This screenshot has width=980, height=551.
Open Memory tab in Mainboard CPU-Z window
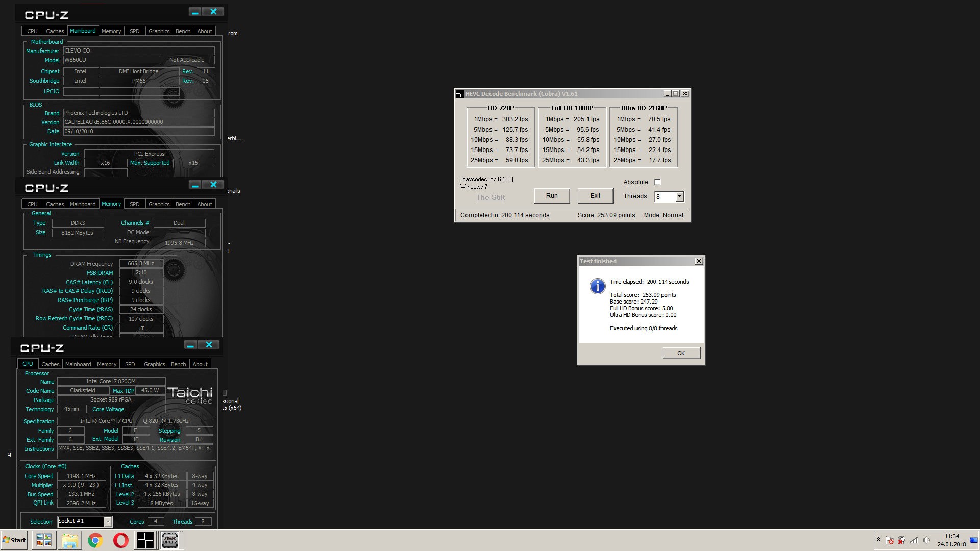point(111,31)
